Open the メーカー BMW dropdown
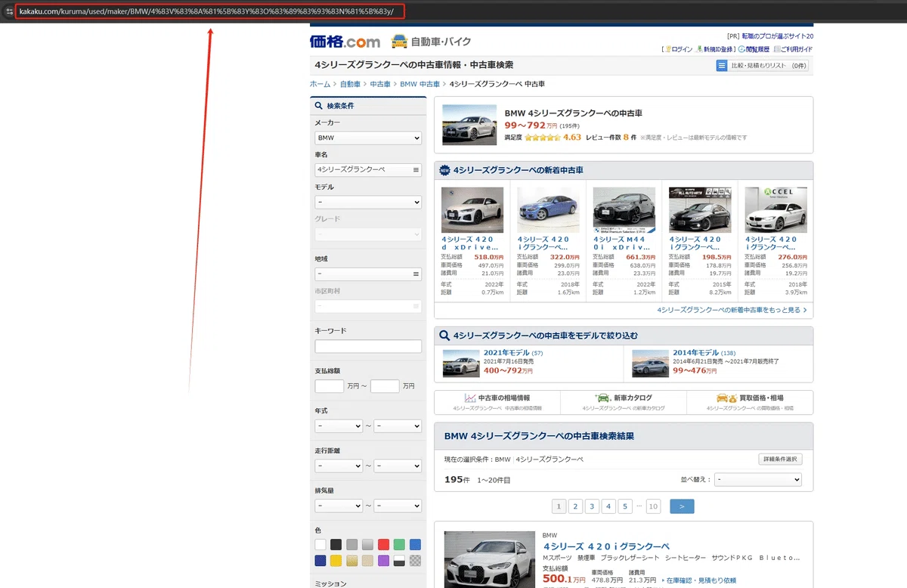907x588 pixels. point(368,138)
